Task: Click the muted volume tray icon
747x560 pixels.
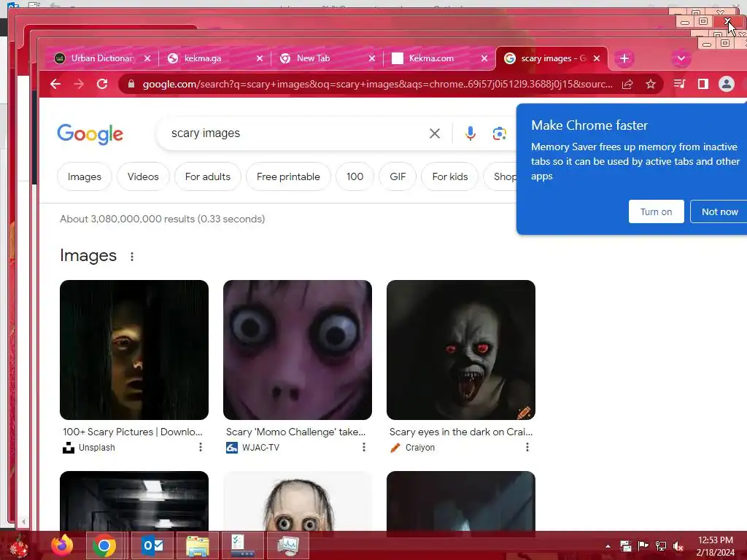Action: pos(678,546)
